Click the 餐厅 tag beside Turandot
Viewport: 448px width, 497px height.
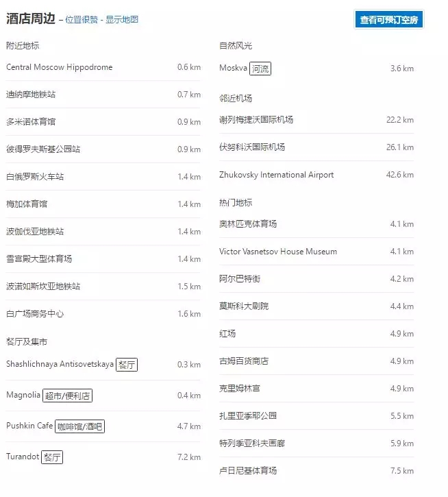[x=52, y=457]
